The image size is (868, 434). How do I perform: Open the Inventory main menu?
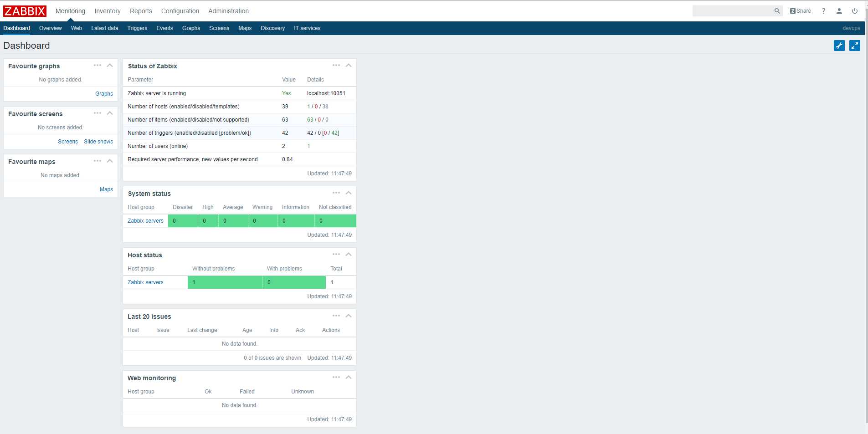[108, 11]
